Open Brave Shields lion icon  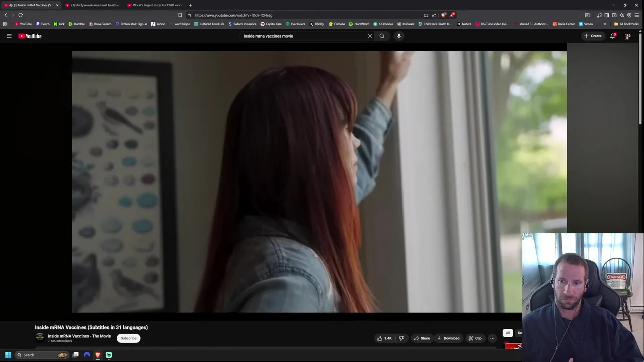pyautogui.click(x=443, y=15)
